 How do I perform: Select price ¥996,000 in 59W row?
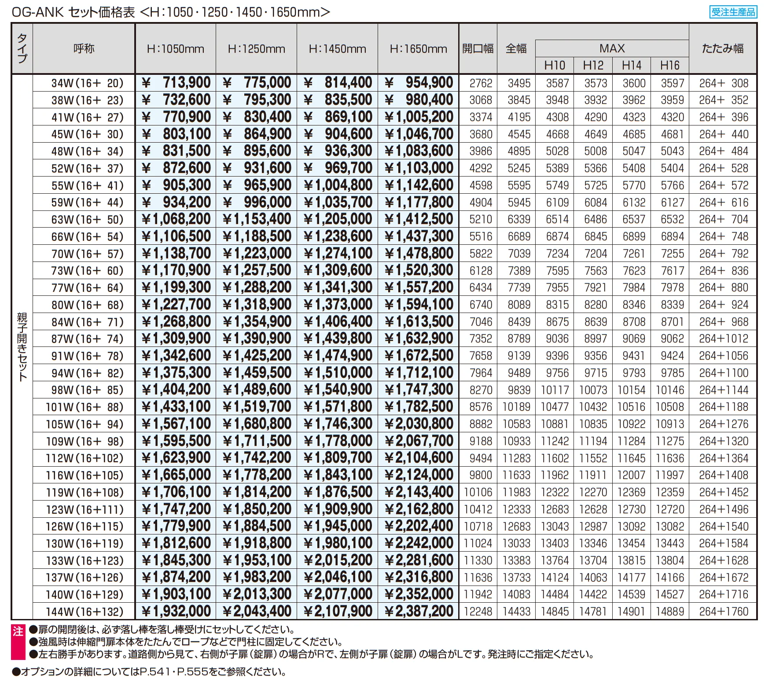[257, 202]
